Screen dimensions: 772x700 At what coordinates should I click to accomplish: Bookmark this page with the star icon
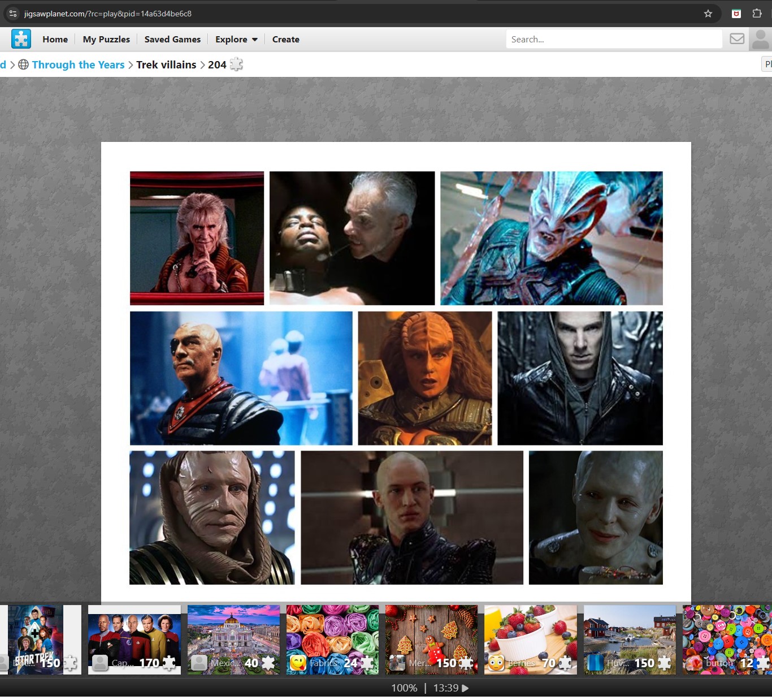pyautogui.click(x=708, y=14)
